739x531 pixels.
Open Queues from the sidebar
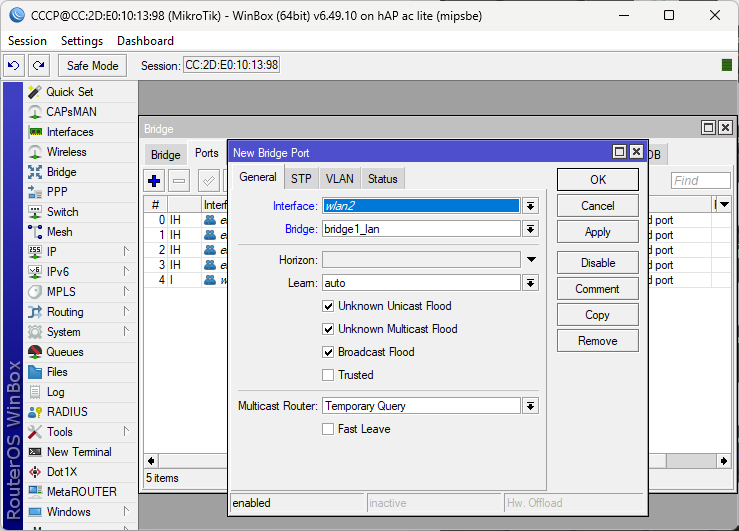[x=80, y=352]
